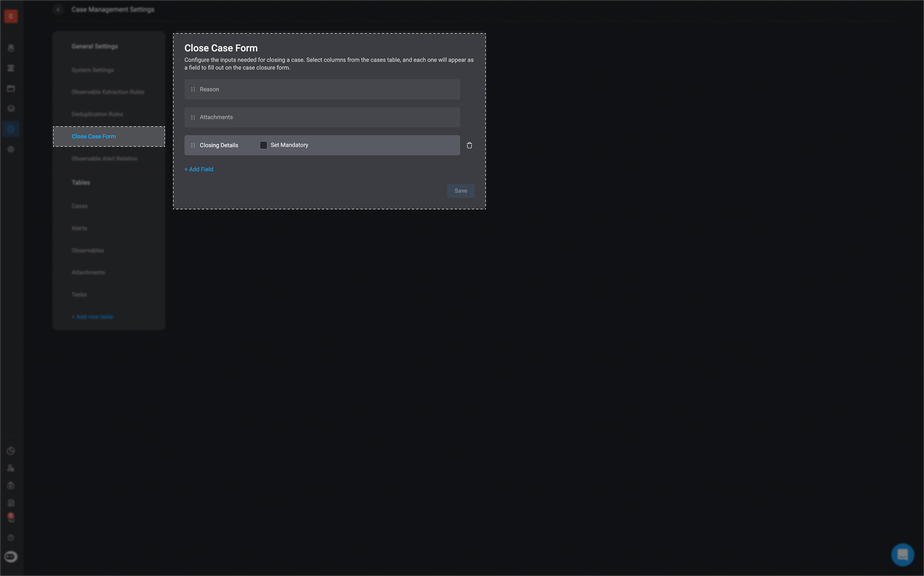
Task: Click the robot avatar icon at rail bottom
Action: coord(11,557)
